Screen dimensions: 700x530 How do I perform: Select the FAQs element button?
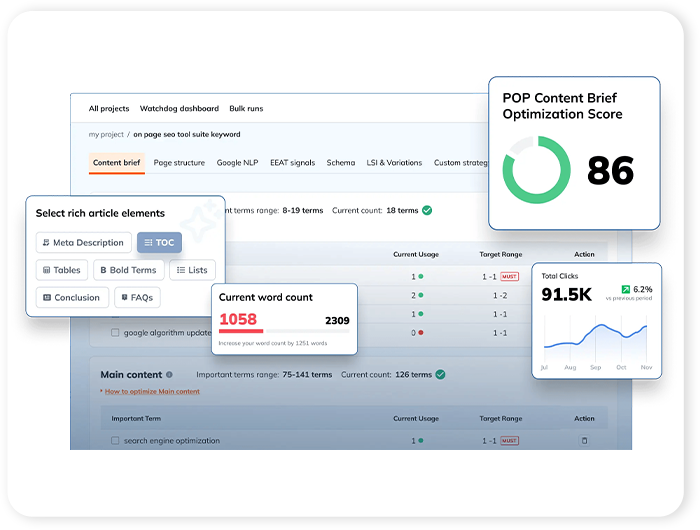138,297
